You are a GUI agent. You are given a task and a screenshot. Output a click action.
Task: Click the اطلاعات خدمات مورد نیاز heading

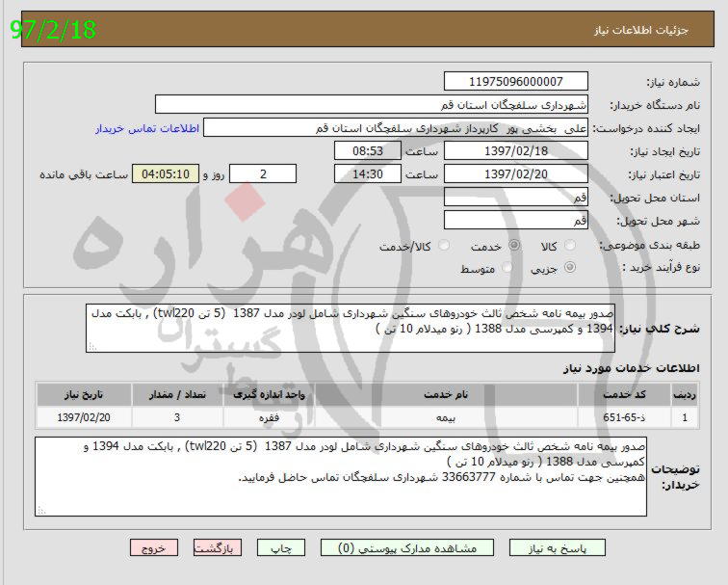coord(632,368)
